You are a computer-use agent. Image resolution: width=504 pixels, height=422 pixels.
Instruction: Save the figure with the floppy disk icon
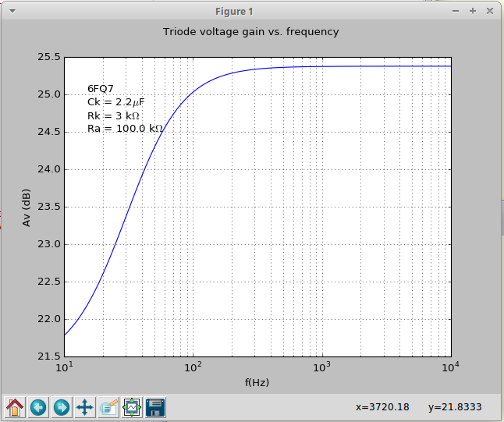pyautogui.click(x=155, y=407)
